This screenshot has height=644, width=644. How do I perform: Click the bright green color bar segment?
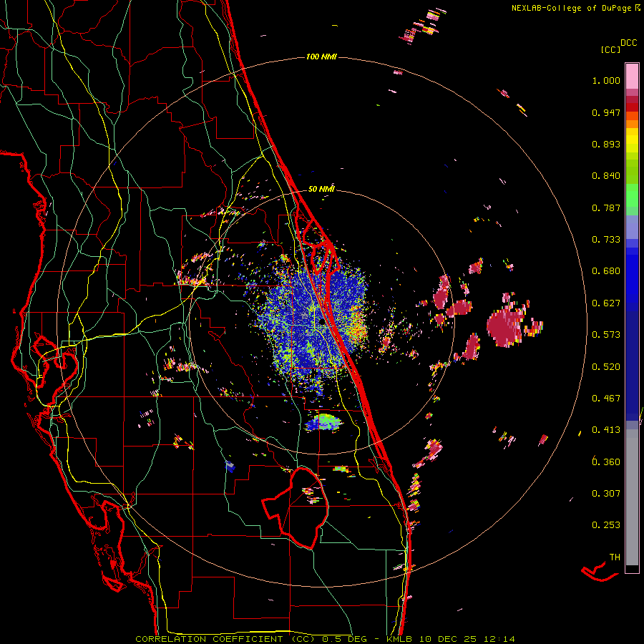point(632,195)
